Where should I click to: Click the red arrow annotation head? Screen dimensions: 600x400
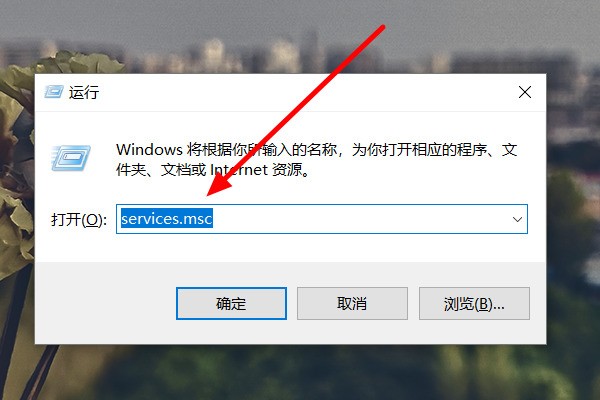coord(220,183)
